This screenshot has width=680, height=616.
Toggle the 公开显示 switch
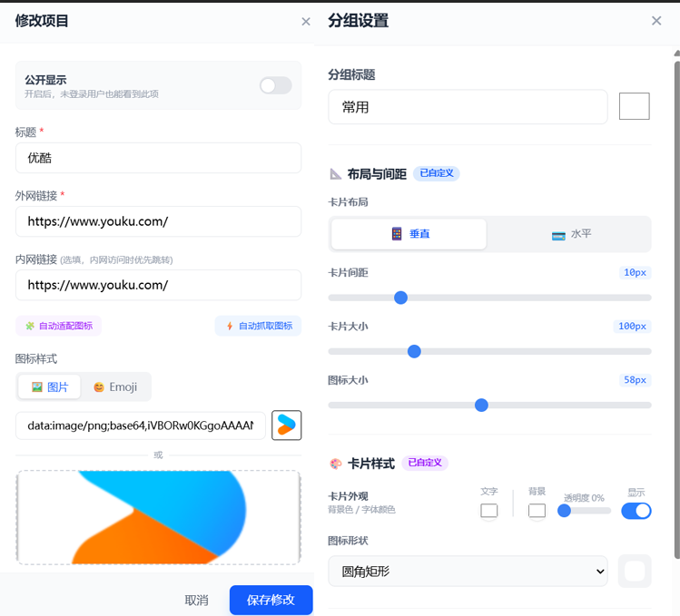click(x=276, y=85)
